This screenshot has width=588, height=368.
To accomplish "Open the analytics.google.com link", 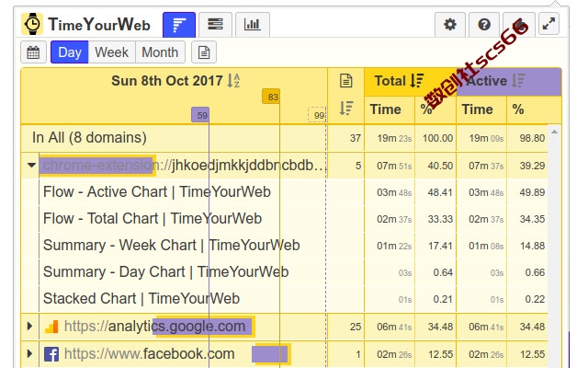I will tap(154, 327).
